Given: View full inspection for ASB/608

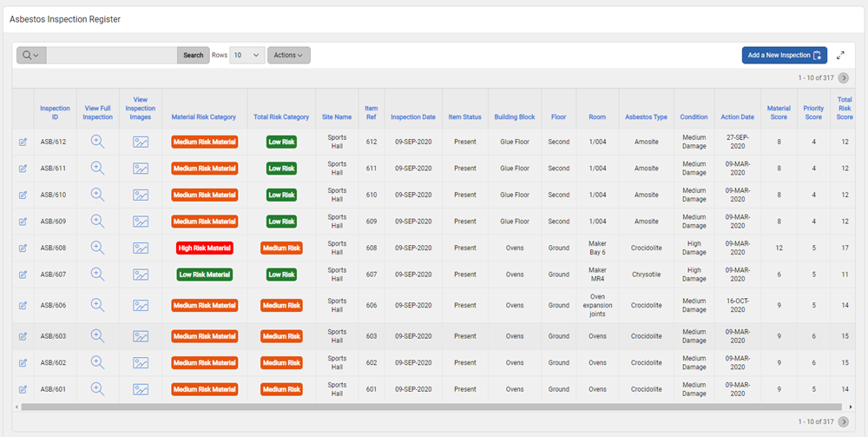Looking at the screenshot, I should click(98, 248).
